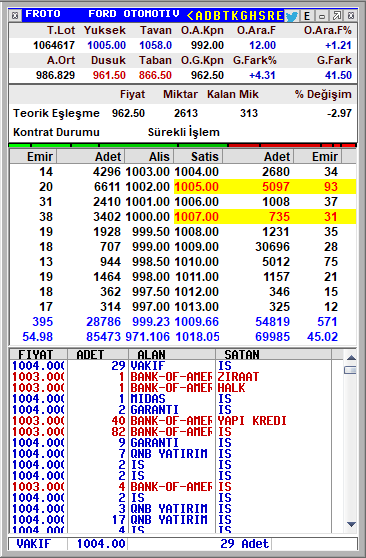Click the FIYAT header in trades list
Image resolution: width=366 pixels, height=558 pixels.
pyautogui.click(x=38, y=354)
